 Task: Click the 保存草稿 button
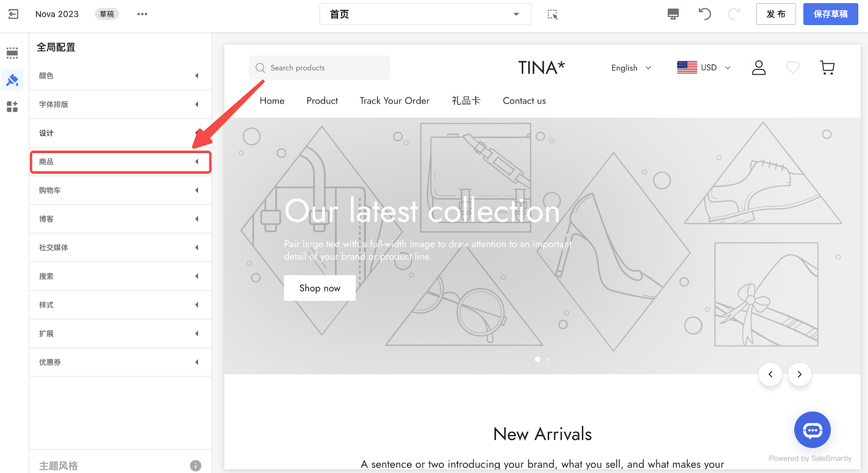pyautogui.click(x=831, y=14)
